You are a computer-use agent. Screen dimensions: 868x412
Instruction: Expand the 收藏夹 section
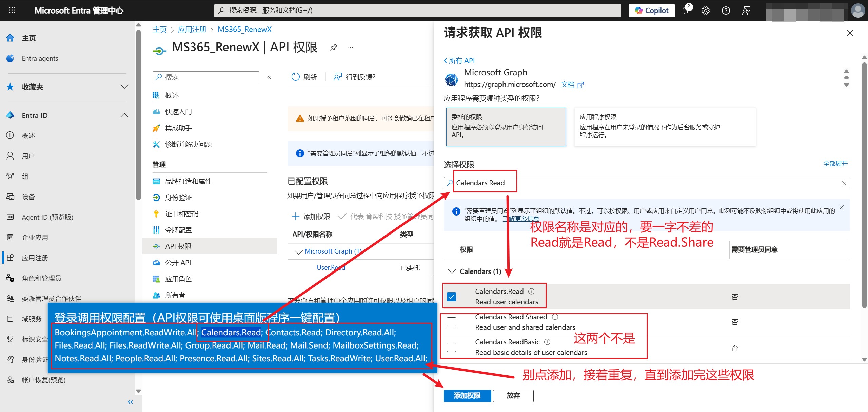124,87
